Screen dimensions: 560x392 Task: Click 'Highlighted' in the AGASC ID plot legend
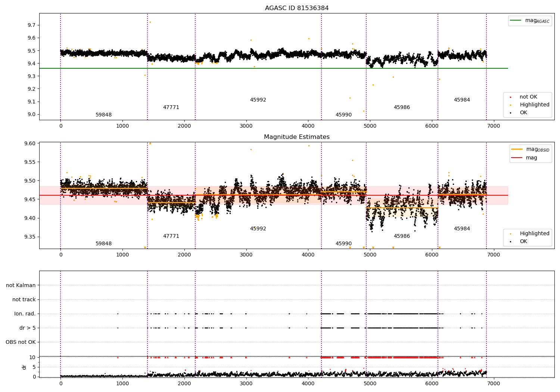click(535, 105)
